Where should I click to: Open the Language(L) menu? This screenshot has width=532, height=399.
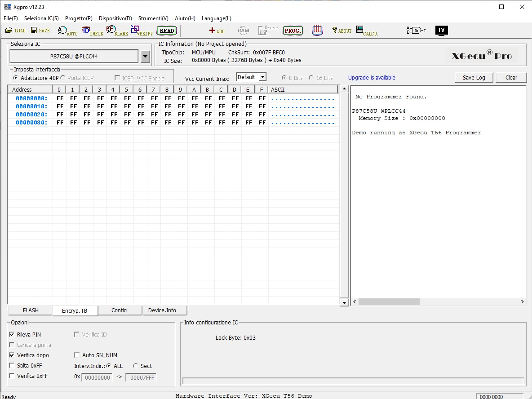(217, 18)
